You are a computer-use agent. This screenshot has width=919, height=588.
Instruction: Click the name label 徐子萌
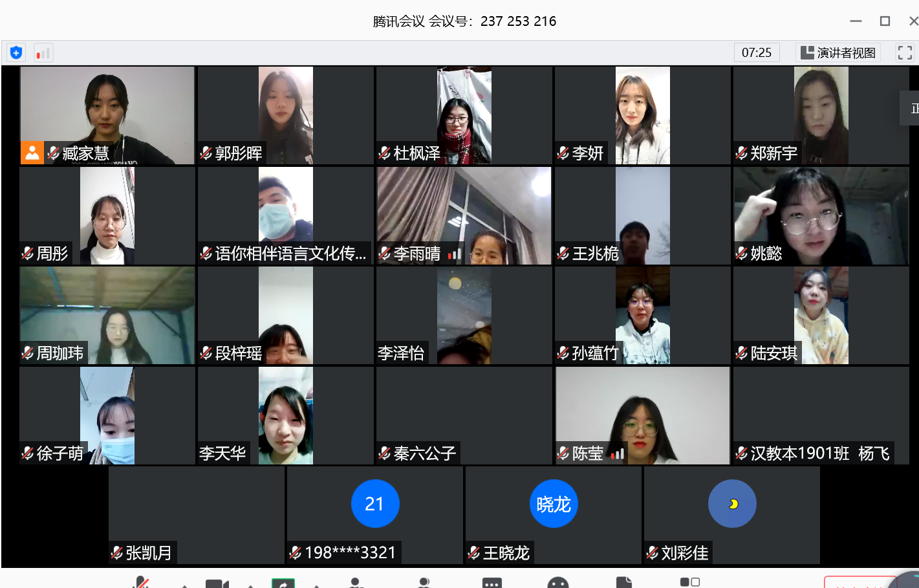click(60, 453)
